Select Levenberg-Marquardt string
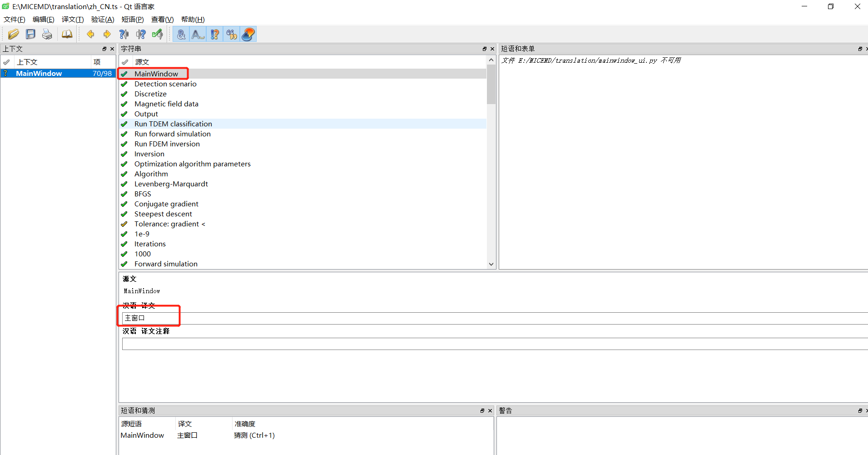The width and height of the screenshot is (868, 455). [303, 184]
